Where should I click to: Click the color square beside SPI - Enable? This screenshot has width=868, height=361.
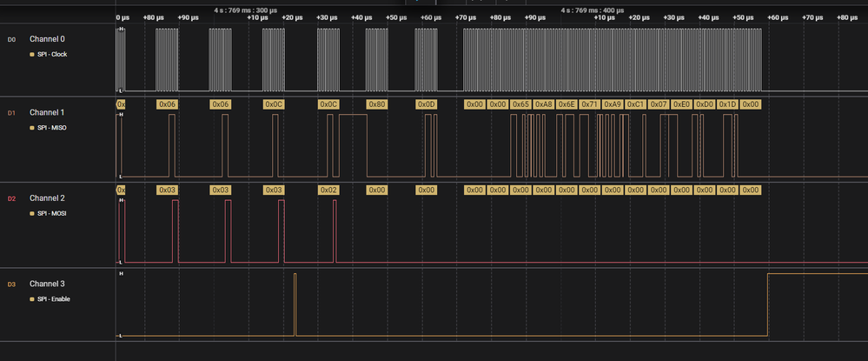point(33,299)
